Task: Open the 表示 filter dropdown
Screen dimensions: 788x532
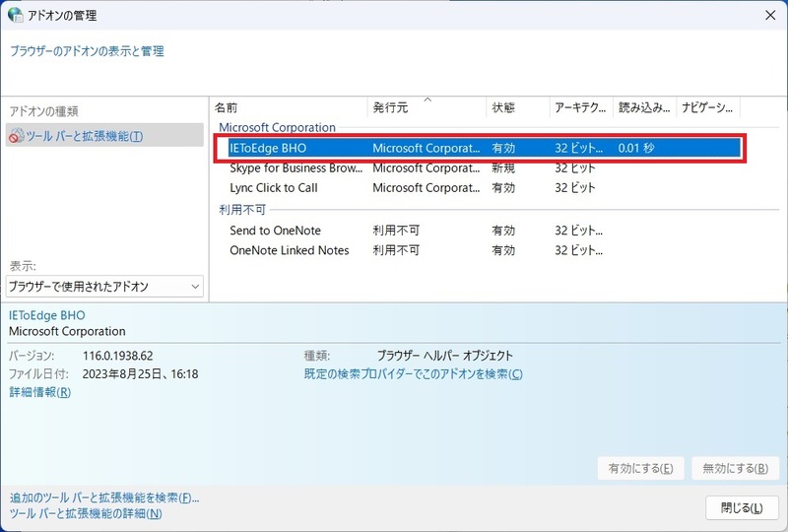Action: pyautogui.click(x=103, y=287)
